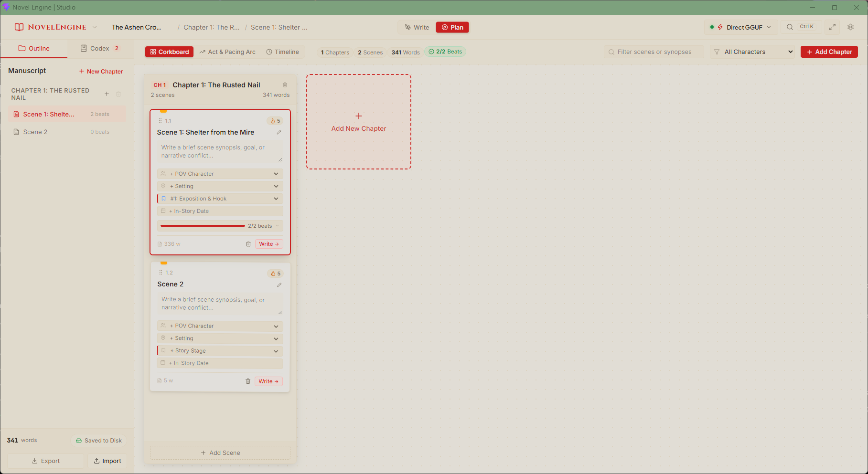Click Scene 1 synopsis text area

click(x=220, y=152)
